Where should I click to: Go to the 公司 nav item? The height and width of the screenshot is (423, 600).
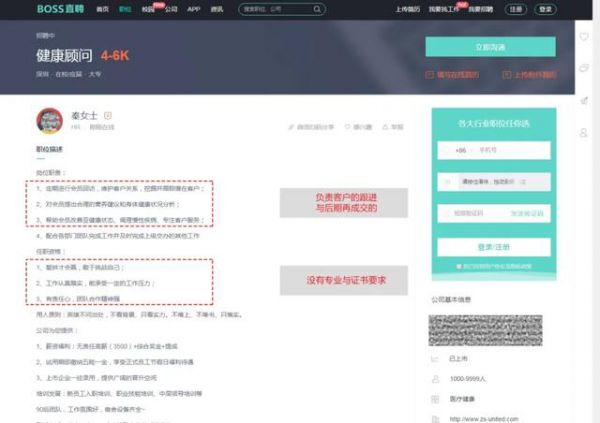point(171,9)
